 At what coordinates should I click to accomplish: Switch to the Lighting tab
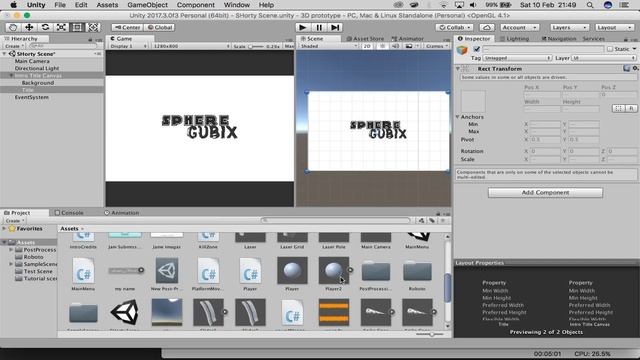click(514, 38)
